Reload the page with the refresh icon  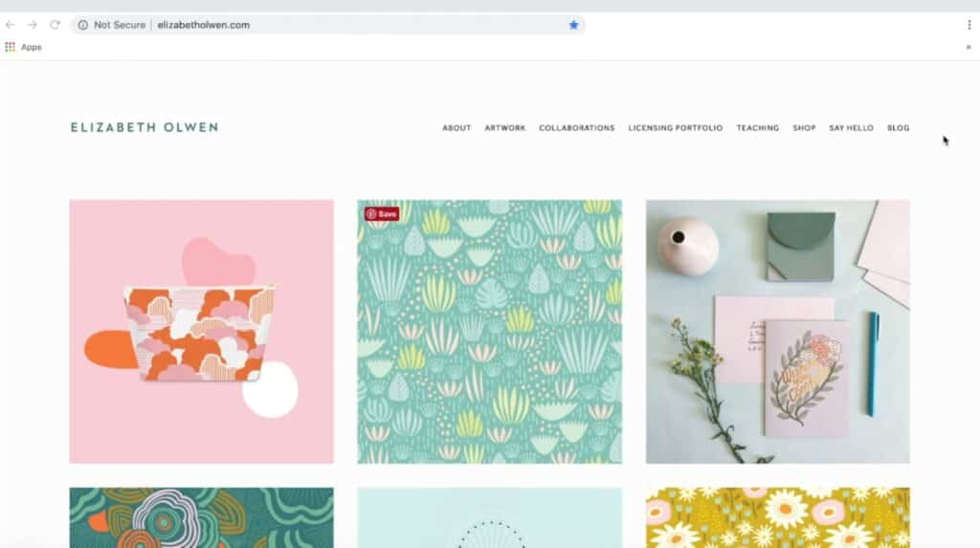click(55, 25)
